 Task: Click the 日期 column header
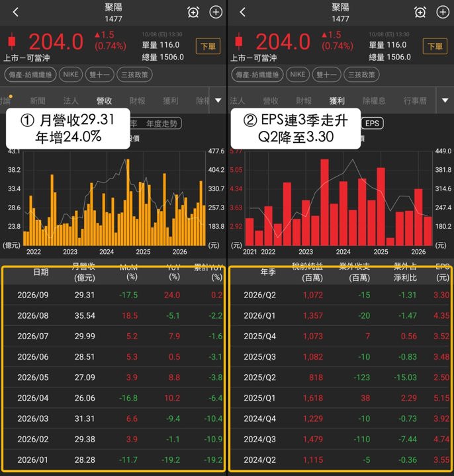(41, 272)
